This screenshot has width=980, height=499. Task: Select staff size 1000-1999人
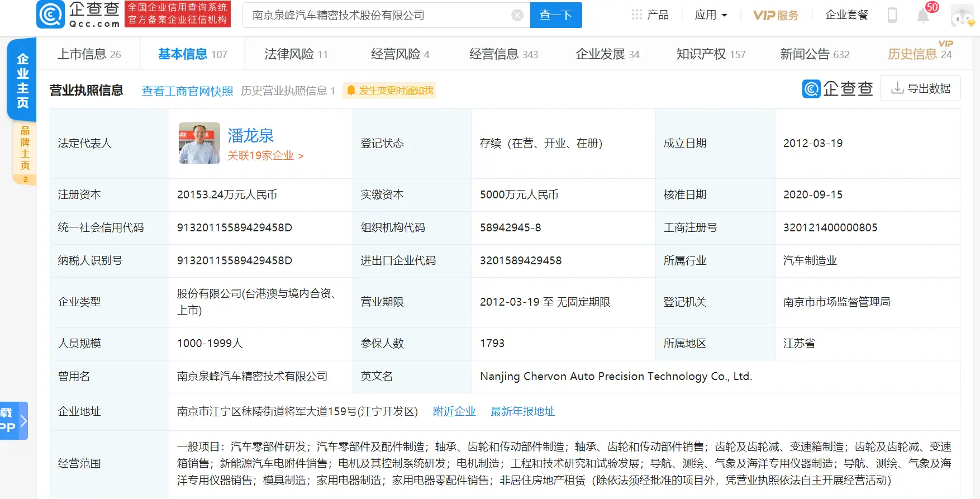tap(210, 343)
